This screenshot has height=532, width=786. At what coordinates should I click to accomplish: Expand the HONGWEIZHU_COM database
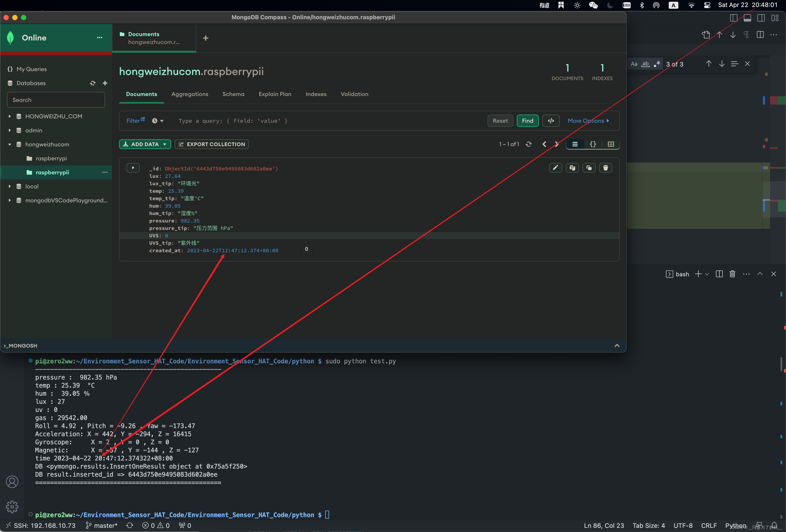coord(10,116)
